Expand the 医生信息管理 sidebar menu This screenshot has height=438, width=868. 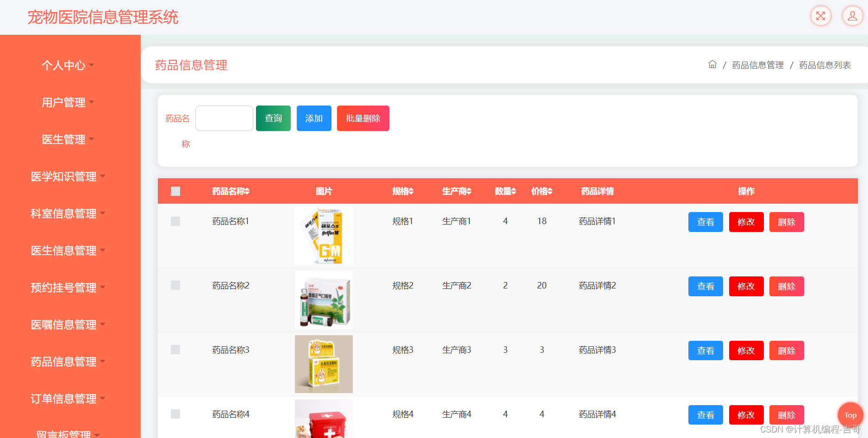click(x=68, y=250)
